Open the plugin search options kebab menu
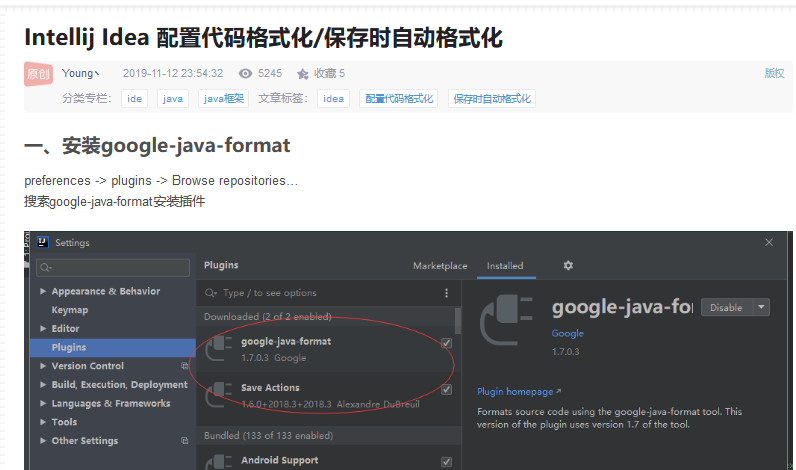 (x=446, y=293)
